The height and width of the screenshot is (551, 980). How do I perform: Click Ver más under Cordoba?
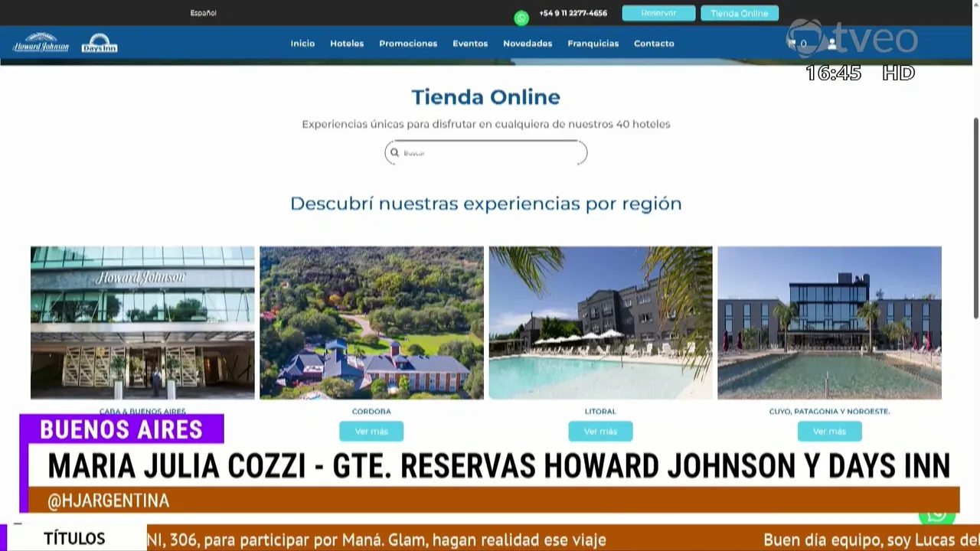tap(371, 432)
